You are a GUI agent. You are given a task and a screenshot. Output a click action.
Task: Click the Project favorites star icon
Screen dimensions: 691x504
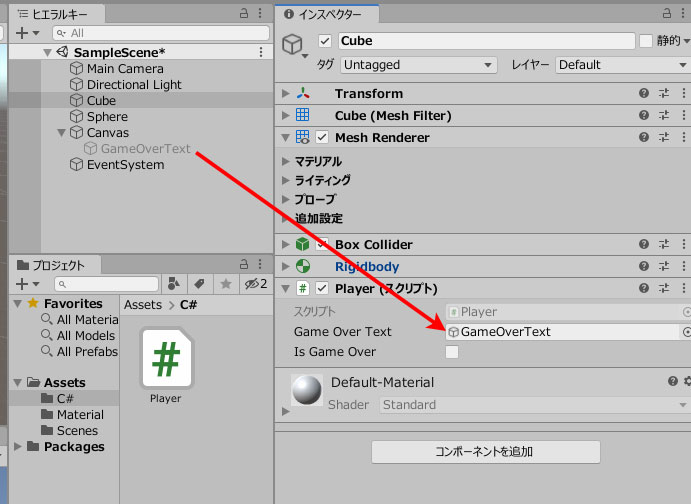(226, 284)
